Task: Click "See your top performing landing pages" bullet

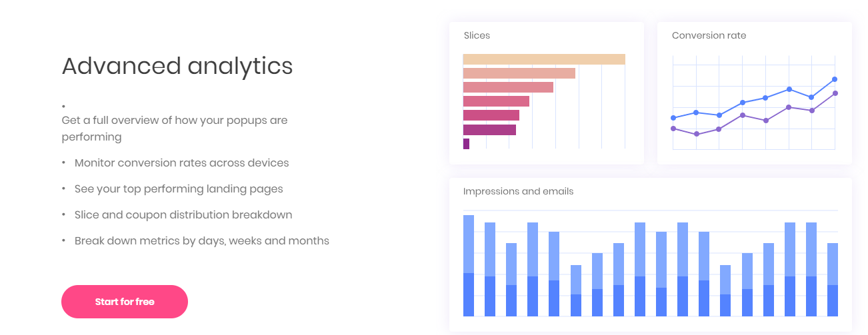Action: tap(179, 188)
